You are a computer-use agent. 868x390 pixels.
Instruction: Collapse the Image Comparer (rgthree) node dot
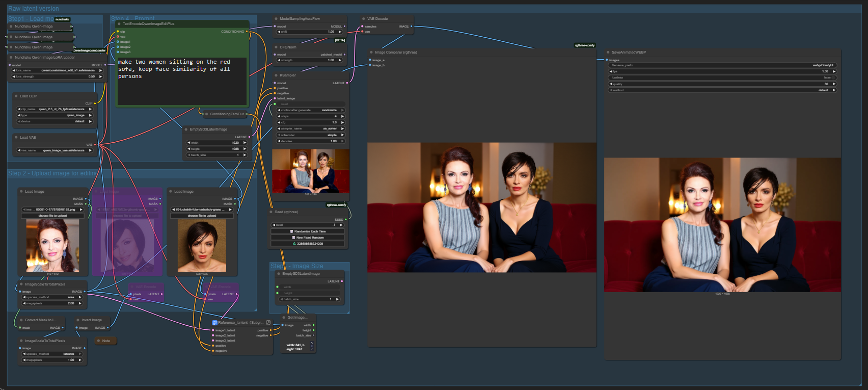tap(371, 52)
